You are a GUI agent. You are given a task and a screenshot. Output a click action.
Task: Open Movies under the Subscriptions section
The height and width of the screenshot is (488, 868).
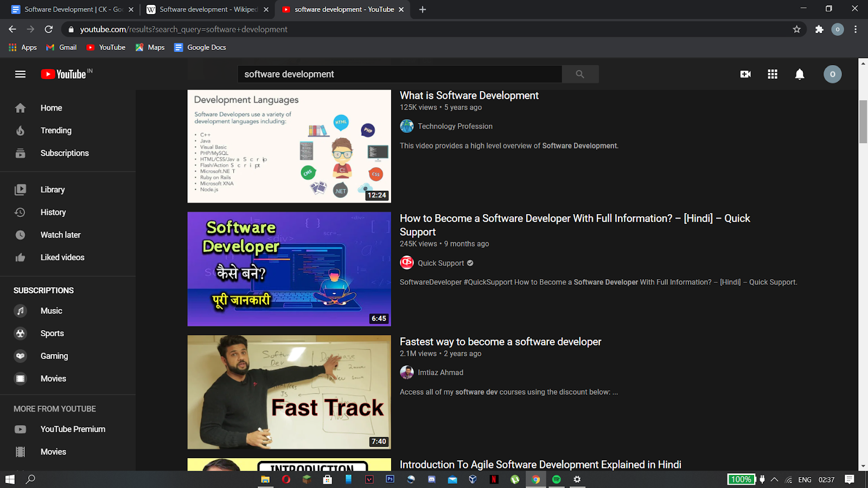point(68,379)
